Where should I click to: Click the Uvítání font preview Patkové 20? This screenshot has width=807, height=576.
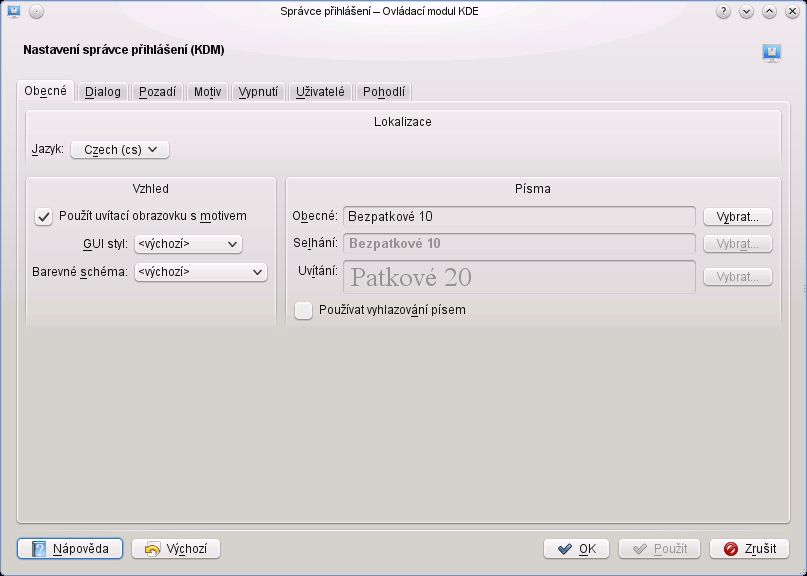pos(519,277)
